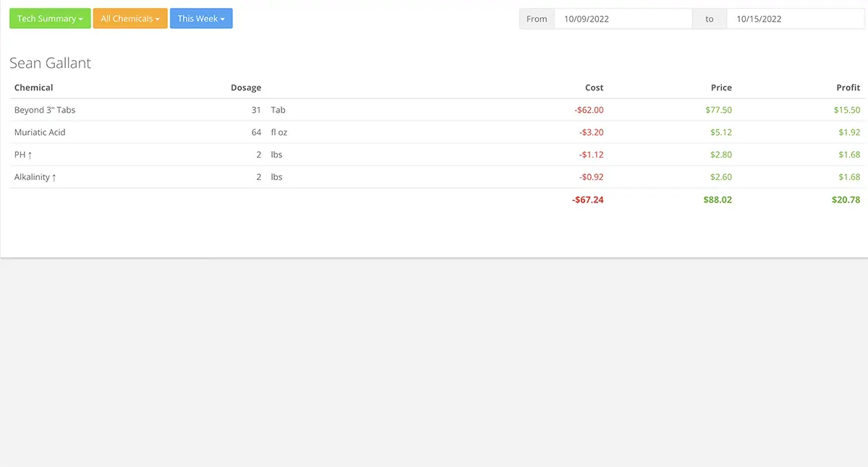Click dosage value 2 in PH row
Viewport: 868px width, 467px height.
[x=259, y=155]
